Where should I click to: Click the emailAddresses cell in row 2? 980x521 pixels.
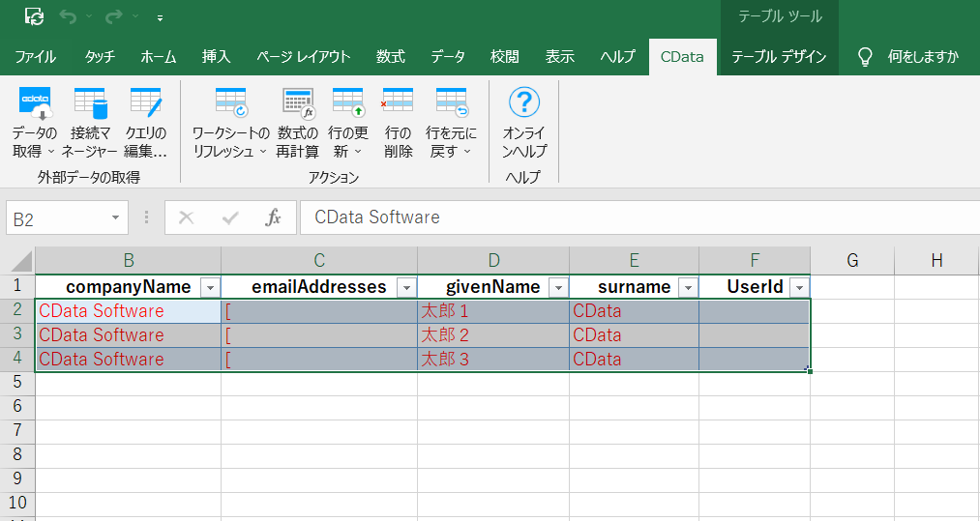click(319, 311)
